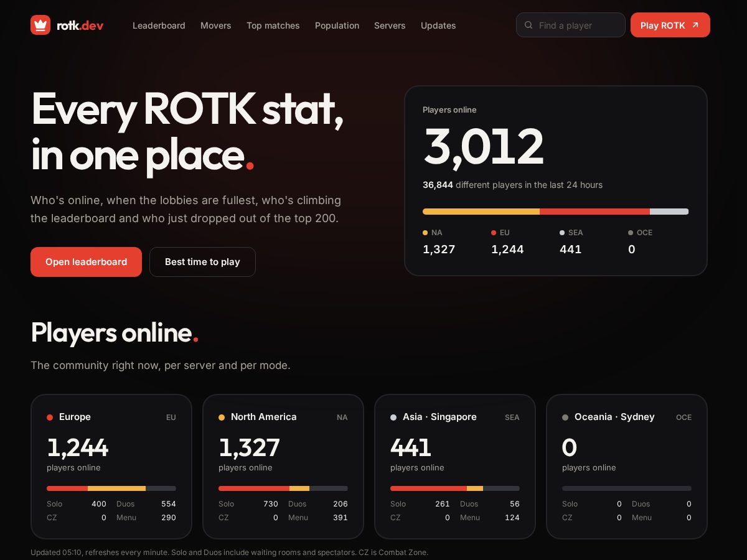
Task: Click the arrow icon in Play ROTK
Action: (695, 26)
